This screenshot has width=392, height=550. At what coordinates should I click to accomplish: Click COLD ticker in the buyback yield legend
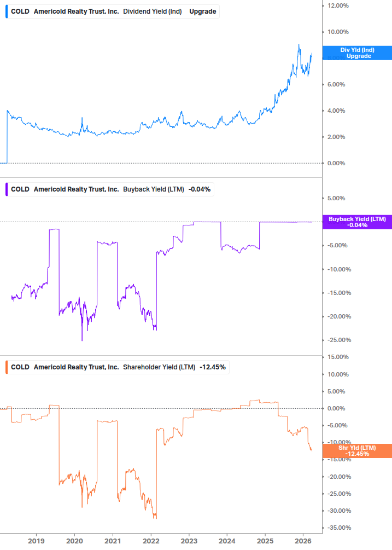coord(20,189)
